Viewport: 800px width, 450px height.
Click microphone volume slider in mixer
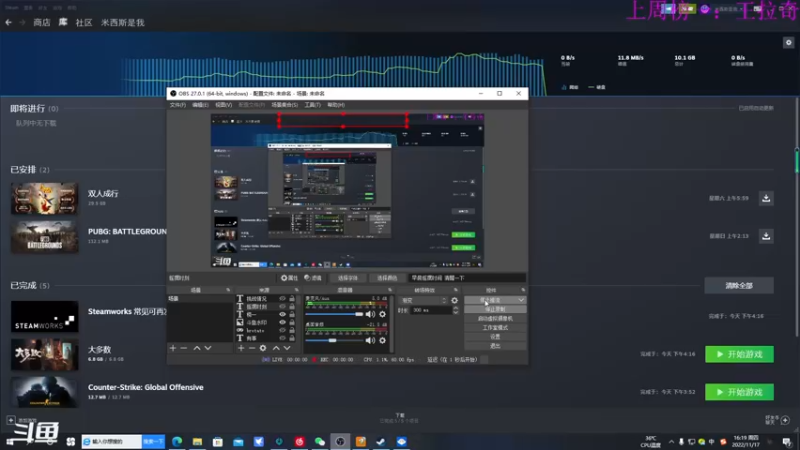tap(334, 314)
